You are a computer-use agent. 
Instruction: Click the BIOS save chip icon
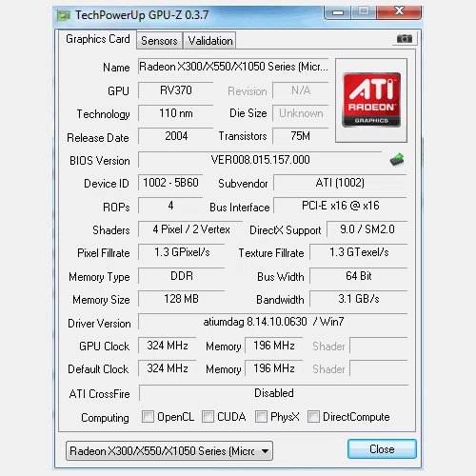pyautogui.click(x=397, y=160)
